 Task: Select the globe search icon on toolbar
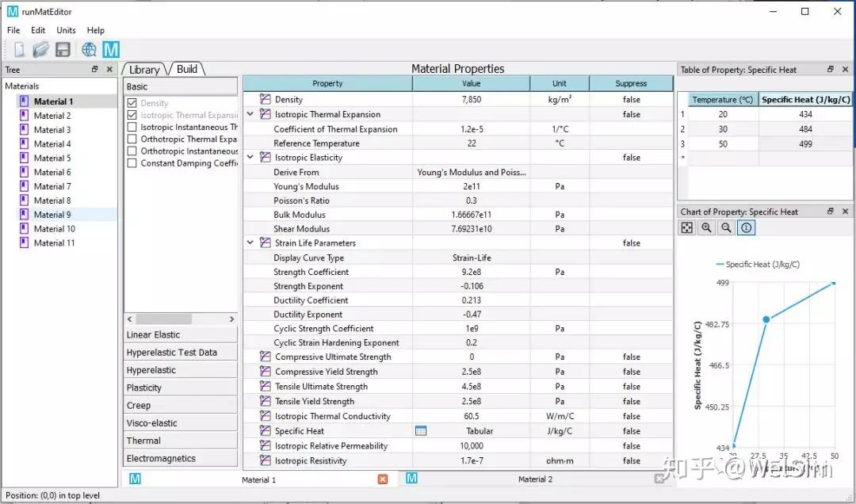(x=90, y=48)
